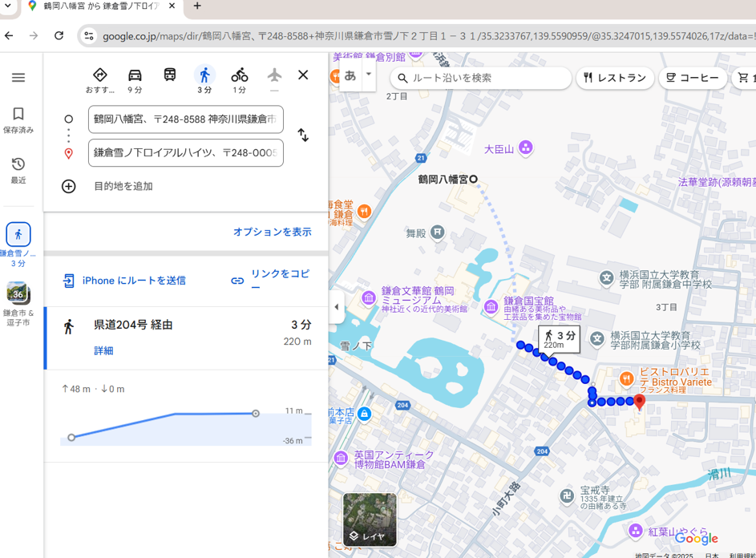The width and height of the screenshot is (756, 558).
Task: Click the blue shop marker near 本店
Action: 365,414
